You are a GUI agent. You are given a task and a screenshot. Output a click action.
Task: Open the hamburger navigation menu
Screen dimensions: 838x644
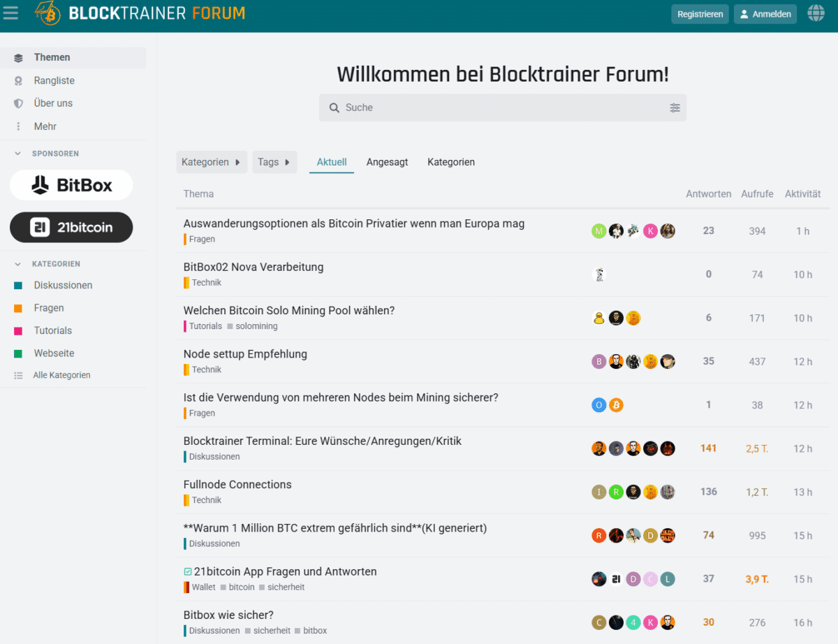(10, 13)
